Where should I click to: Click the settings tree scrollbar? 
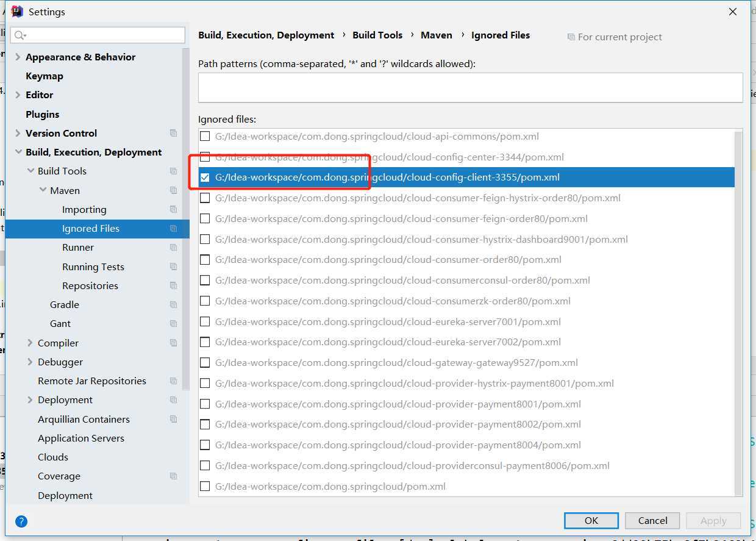pos(186,218)
